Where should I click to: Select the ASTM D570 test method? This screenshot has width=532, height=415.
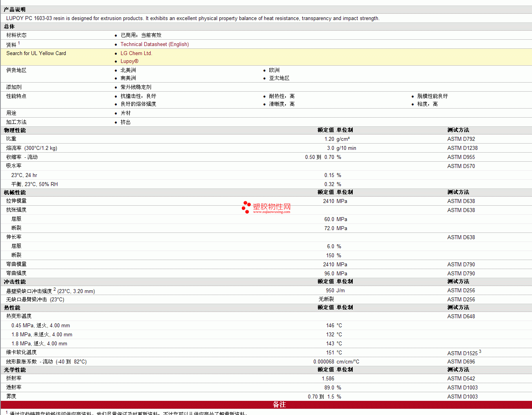point(461,166)
